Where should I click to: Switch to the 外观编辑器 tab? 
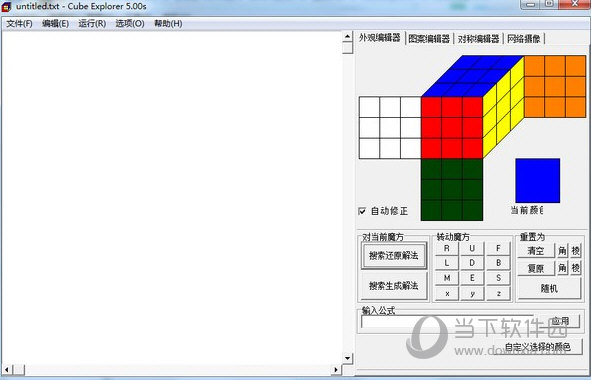pyautogui.click(x=380, y=38)
